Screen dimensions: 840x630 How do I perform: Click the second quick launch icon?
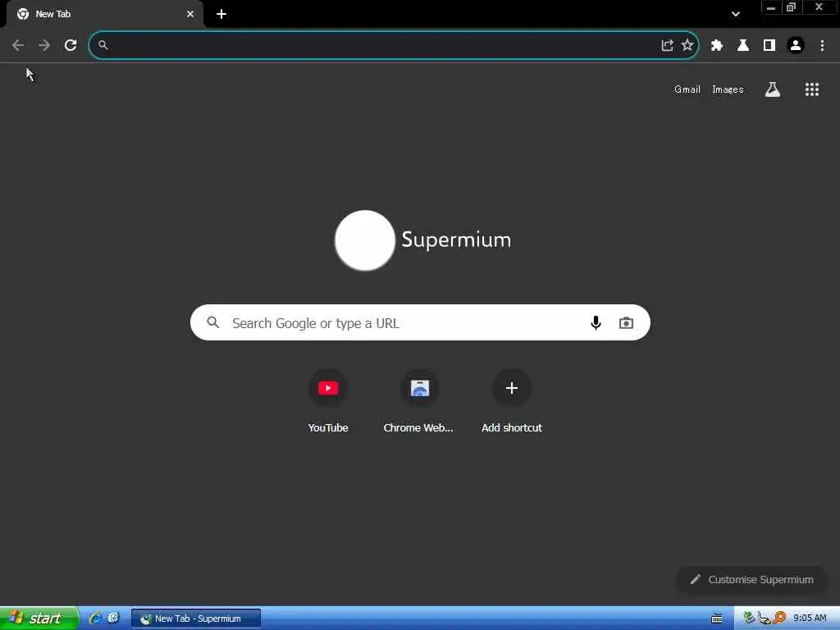pos(113,619)
